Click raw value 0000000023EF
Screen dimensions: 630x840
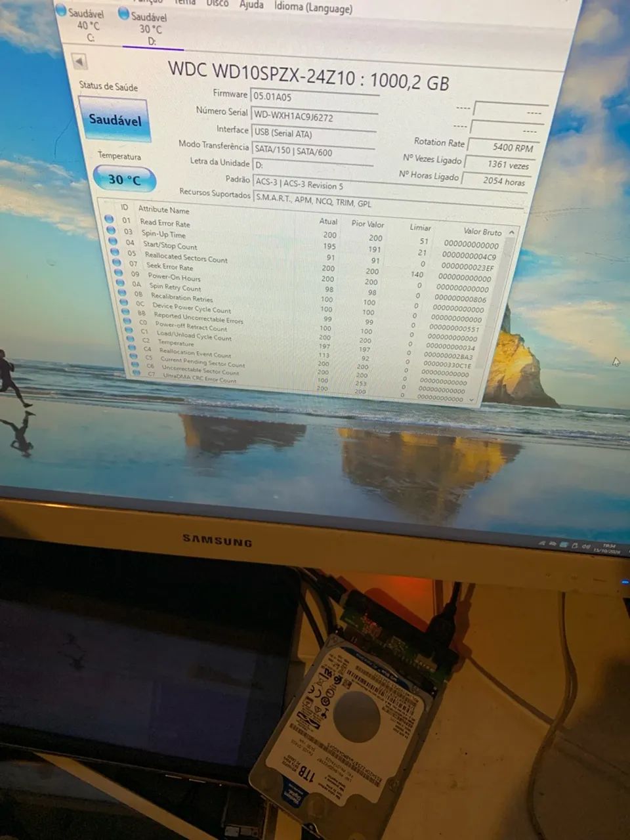coord(467,267)
